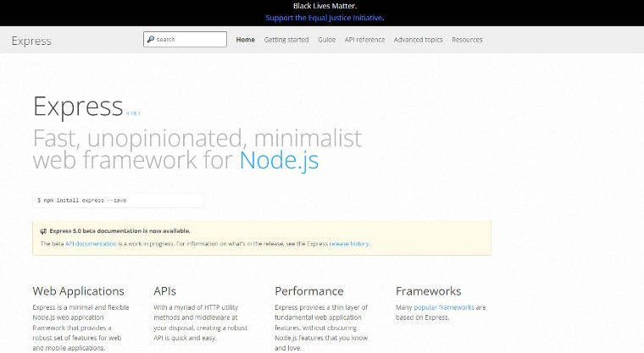Open the Getting started menu
The height and width of the screenshot is (353, 644).
tap(286, 40)
